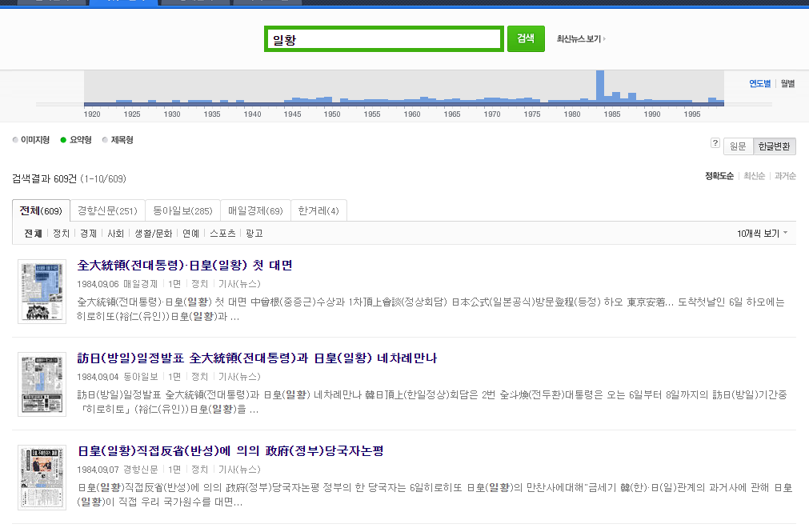The height and width of the screenshot is (532, 809).
Task: Sort results by 최신순
Action: pyautogui.click(x=754, y=176)
